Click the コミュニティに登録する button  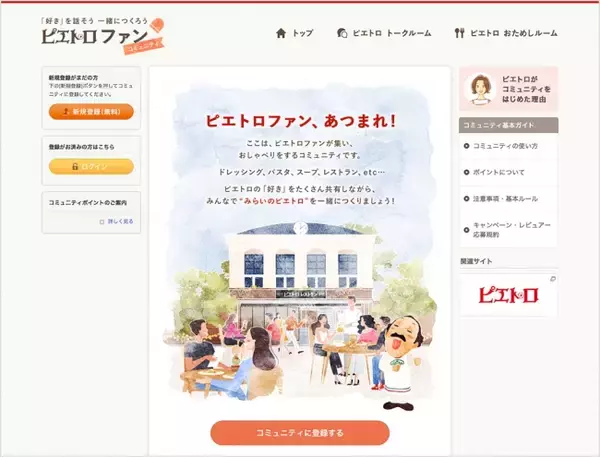point(300,433)
